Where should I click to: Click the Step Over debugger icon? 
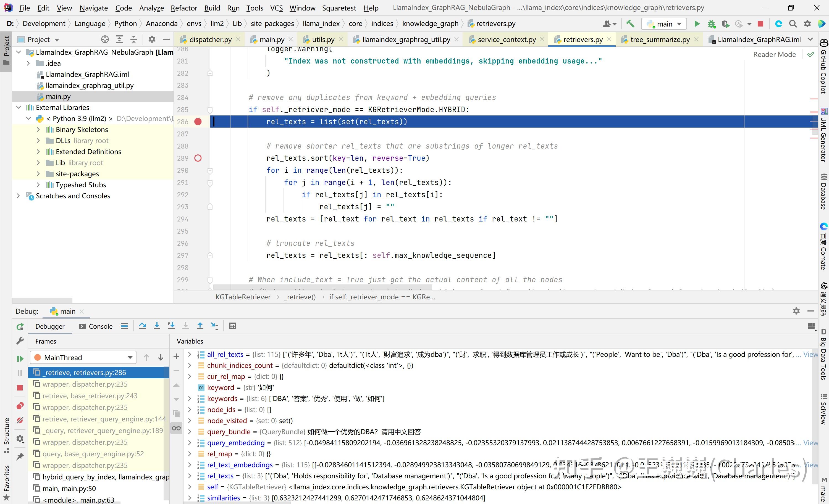pyautogui.click(x=142, y=326)
